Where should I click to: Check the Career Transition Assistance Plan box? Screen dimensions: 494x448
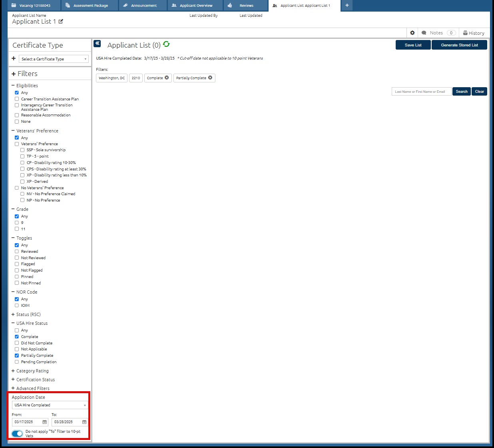tap(17, 99)
